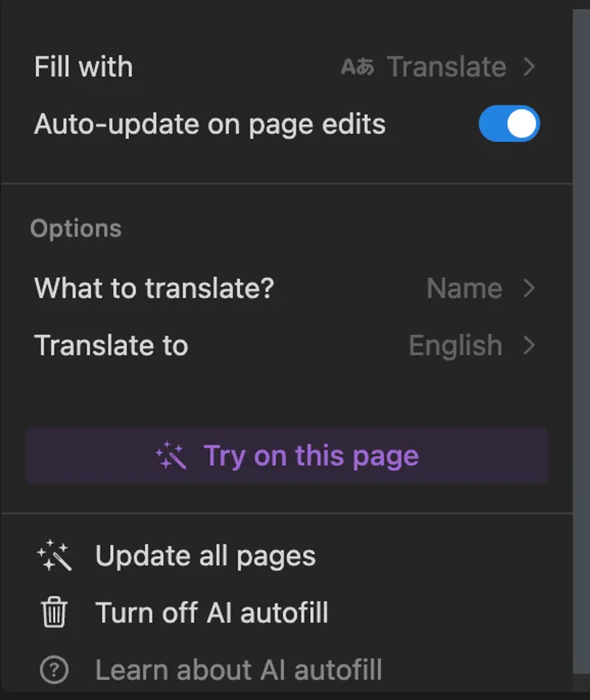Click the magic sparkle icon in the purple button

click(x=171, y=456)
